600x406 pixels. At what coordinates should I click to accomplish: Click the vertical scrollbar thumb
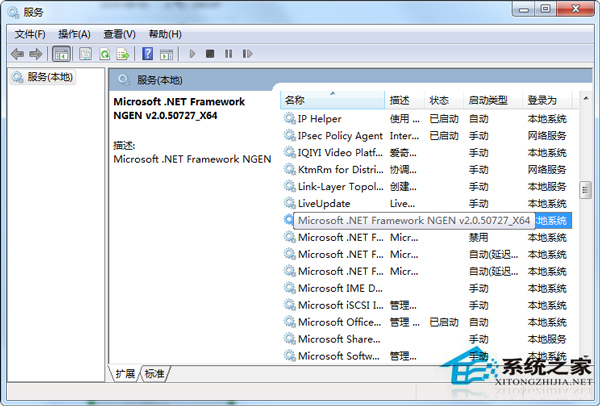[585, 190]
